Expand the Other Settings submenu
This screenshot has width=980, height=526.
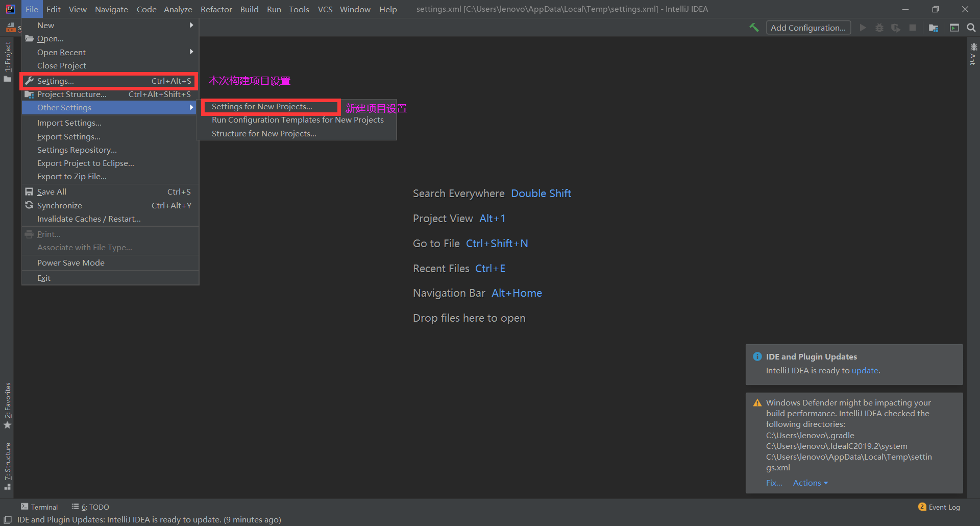point(110,107)
